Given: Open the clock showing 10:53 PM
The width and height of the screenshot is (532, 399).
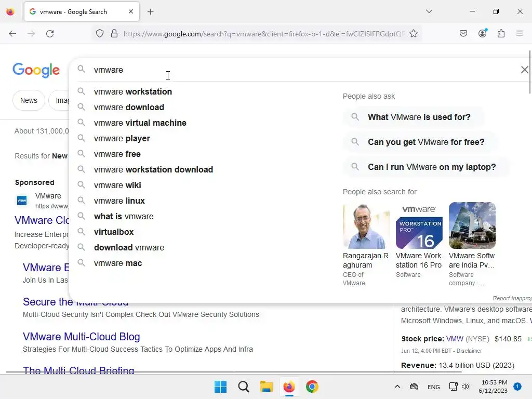Looking at the screenshot, I should tap(494, 387).
